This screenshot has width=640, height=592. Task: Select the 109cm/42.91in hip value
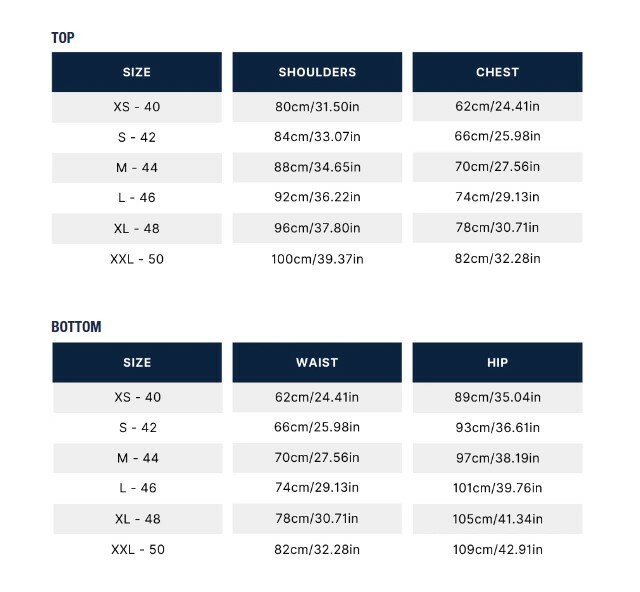pyautogui.click(x=497, y=549)
